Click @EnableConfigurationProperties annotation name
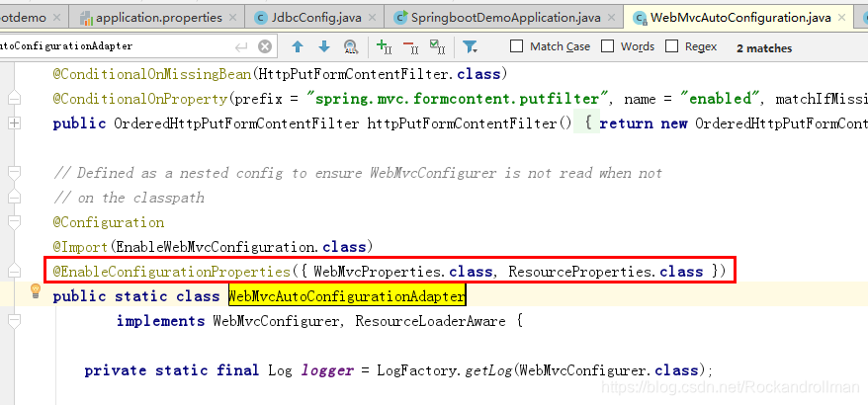Image resolution: width=868 pixels, height=405 pixels. (x=172, y=272)
